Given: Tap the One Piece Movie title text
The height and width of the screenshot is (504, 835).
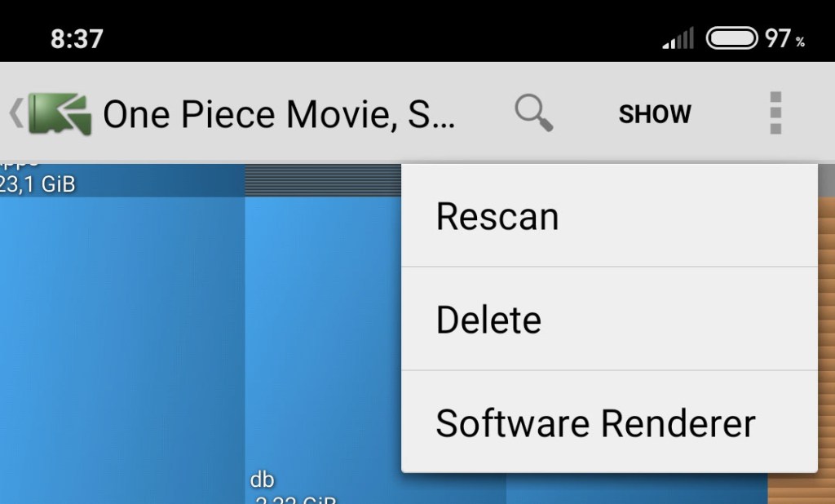Looking at the screenshot, I should 279,114.
